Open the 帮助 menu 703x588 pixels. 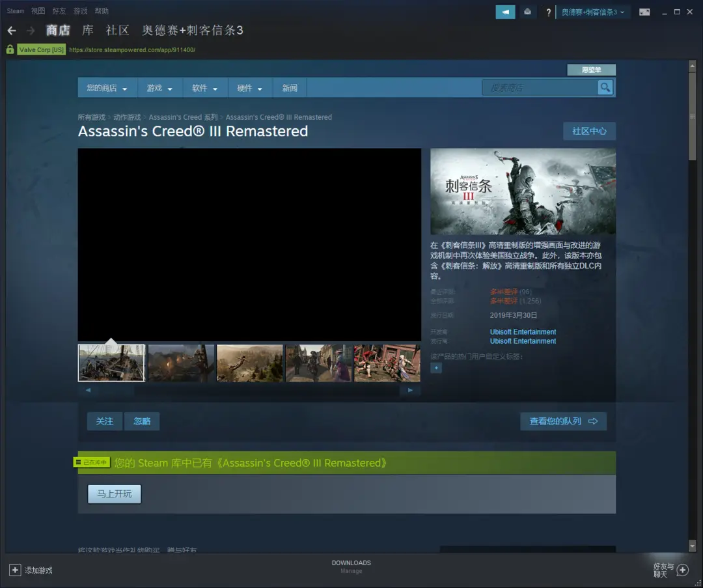102,11
